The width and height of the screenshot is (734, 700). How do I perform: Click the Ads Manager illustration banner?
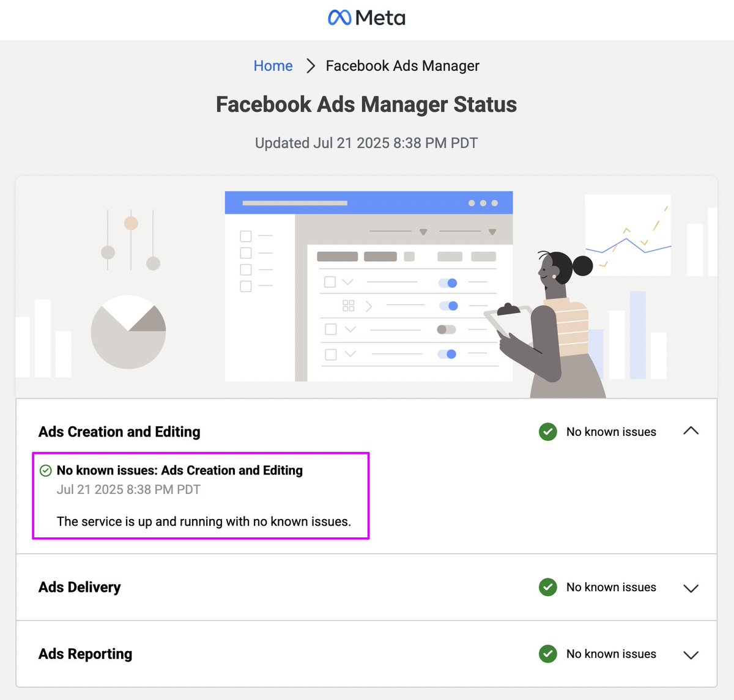pyautogui.click(x=366, y=287)
